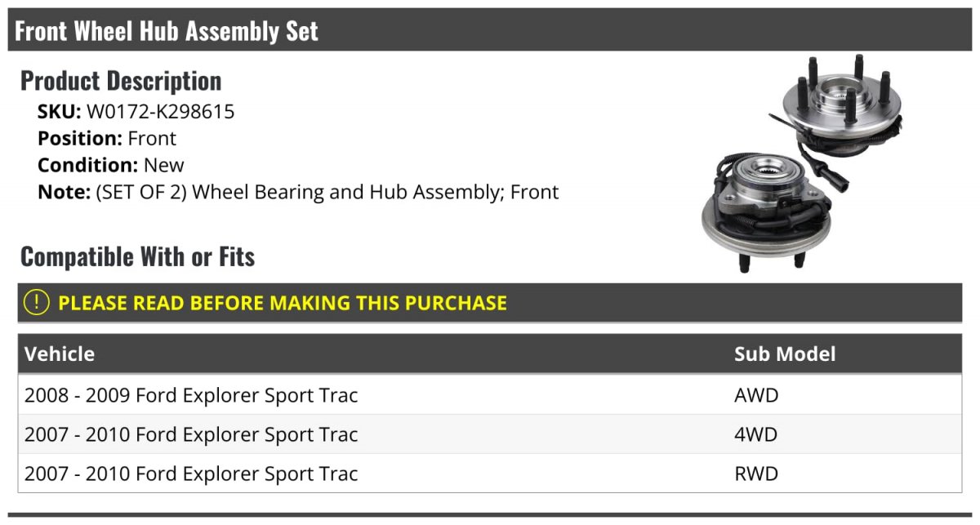The height and width of the screenshot is (525, 980).
Task: Click the Vehicle column header
Action: click(60, 354)
